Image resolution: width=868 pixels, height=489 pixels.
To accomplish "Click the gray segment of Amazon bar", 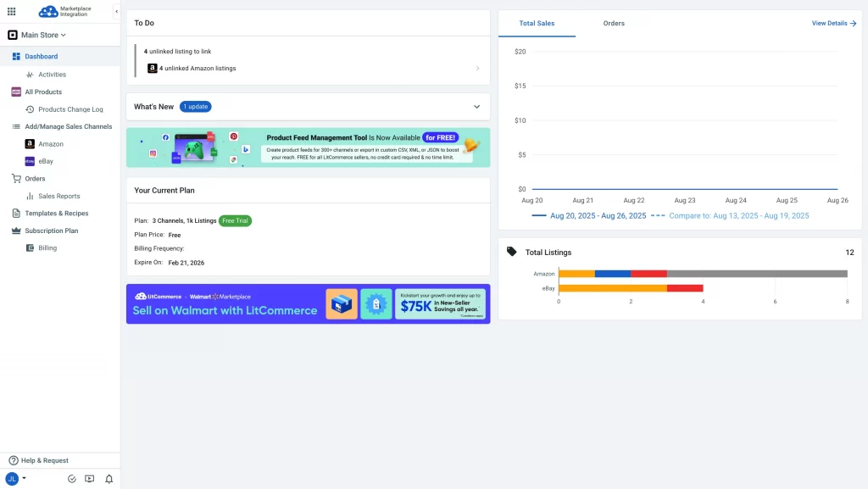I will (757, 274).
